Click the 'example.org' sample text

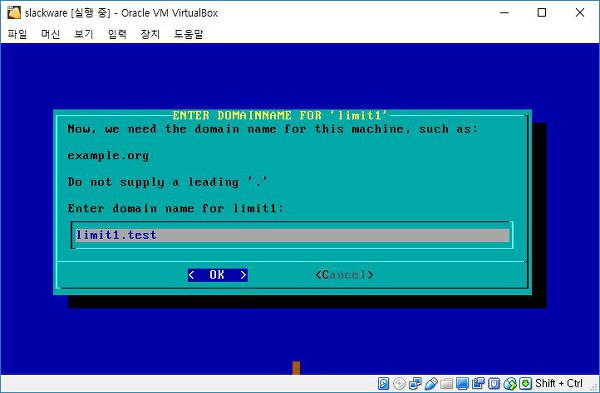point(108,156)
